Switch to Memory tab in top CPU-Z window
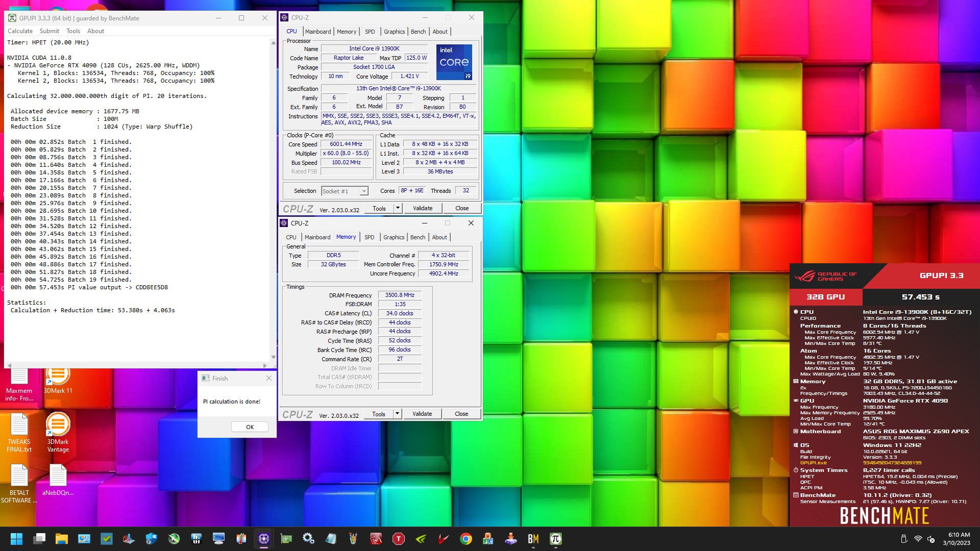 (347, 32)
